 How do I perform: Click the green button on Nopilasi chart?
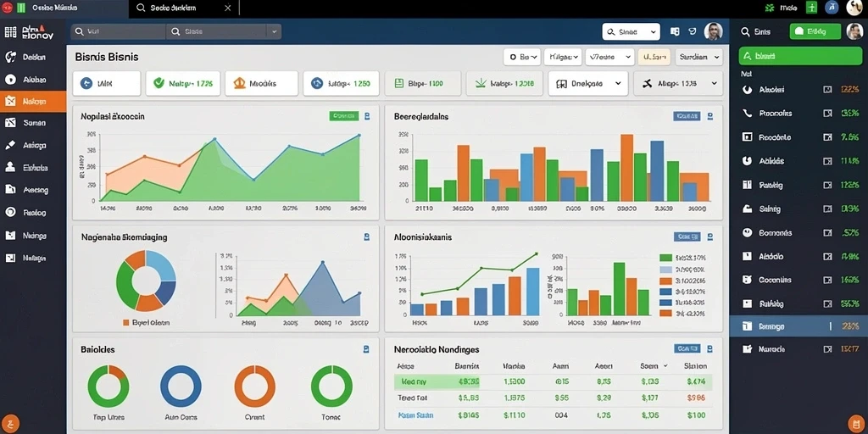pyautogui.click(x=344, y=116)
